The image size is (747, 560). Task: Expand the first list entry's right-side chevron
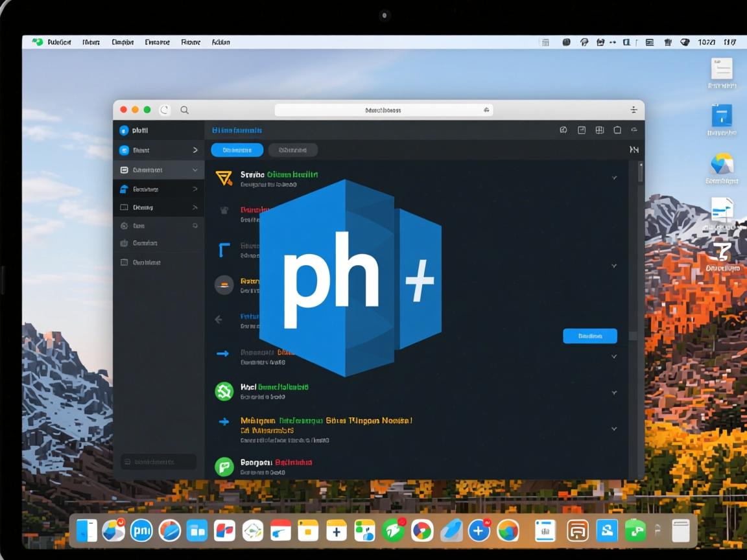(614, 176)
